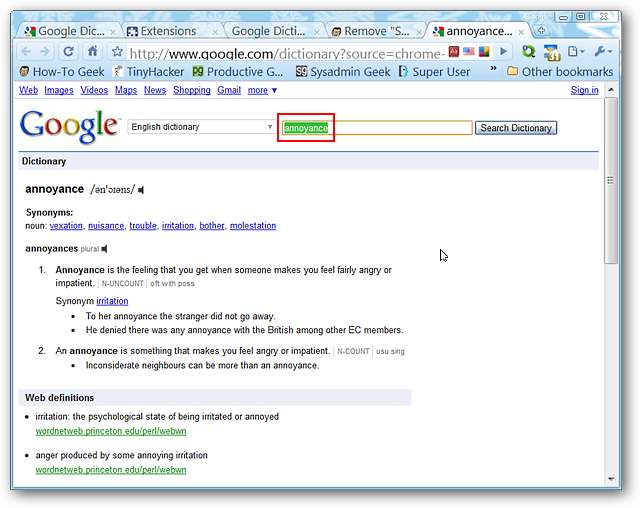Click the page scrollbar down arrow
The width and height of the screenshot is (640, 508).
[x=611, y=479]
